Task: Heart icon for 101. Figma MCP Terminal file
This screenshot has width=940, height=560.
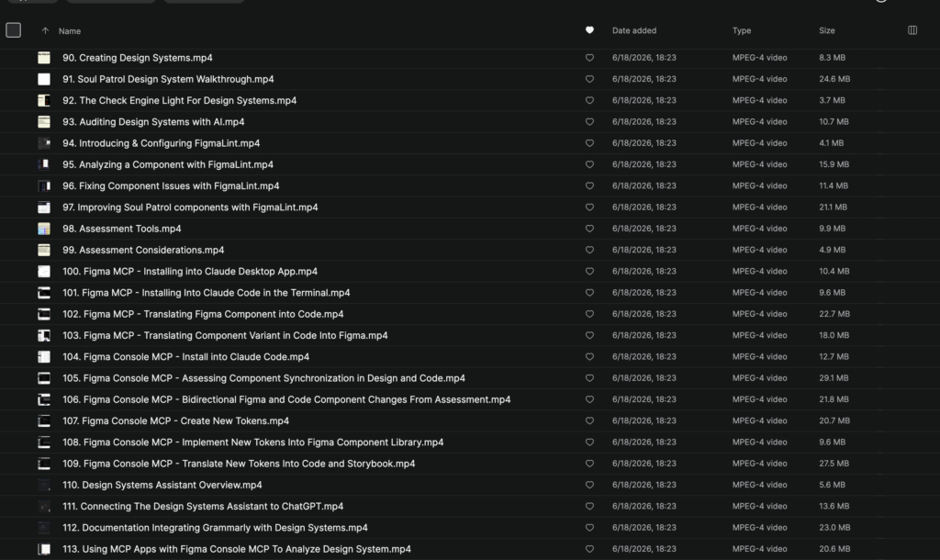Action: (589, 293)
